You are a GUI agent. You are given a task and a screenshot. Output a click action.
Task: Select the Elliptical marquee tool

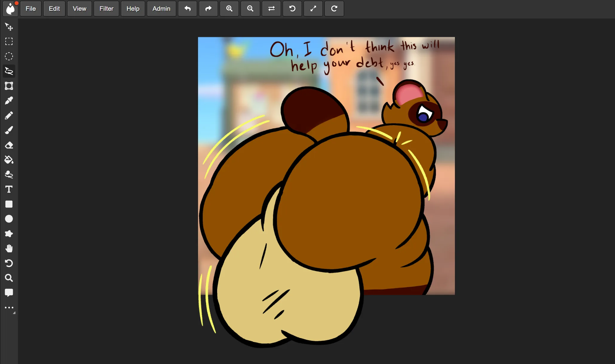[x=9, y=56]
